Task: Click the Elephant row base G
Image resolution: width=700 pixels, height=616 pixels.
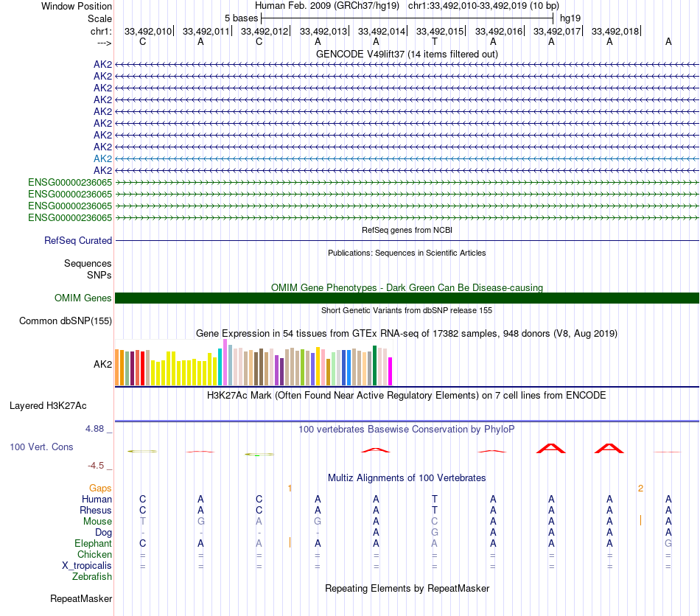Action: coord(668,543)
